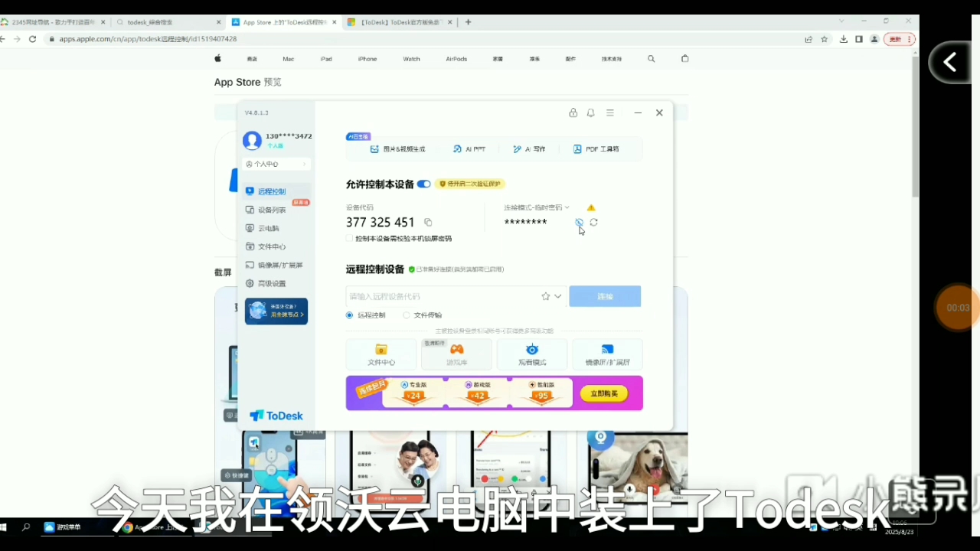The width and height of the screenshot is (980, 551).
Task: Open AirPods in Apple navigation
Action: (456, 59)
